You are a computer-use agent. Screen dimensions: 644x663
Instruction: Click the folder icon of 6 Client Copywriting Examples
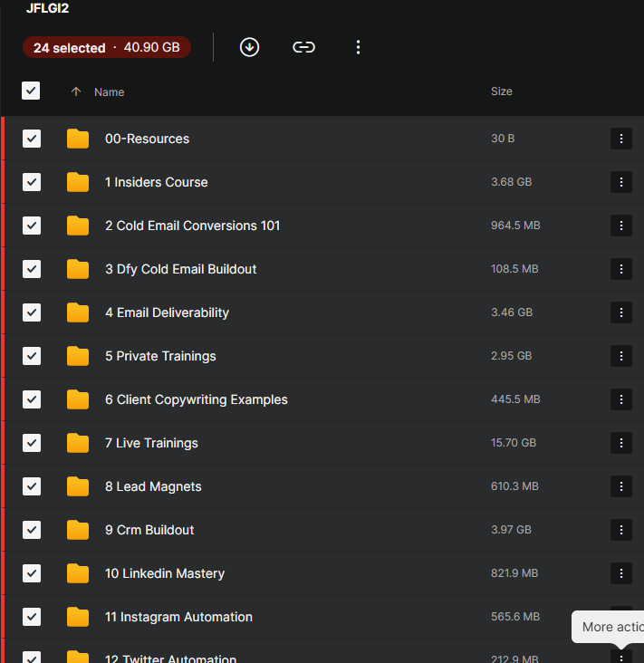(x=78, y=399)
